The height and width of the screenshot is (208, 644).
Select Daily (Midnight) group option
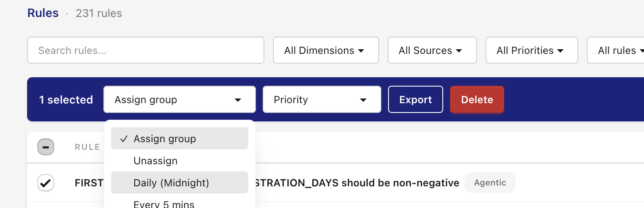180,183
